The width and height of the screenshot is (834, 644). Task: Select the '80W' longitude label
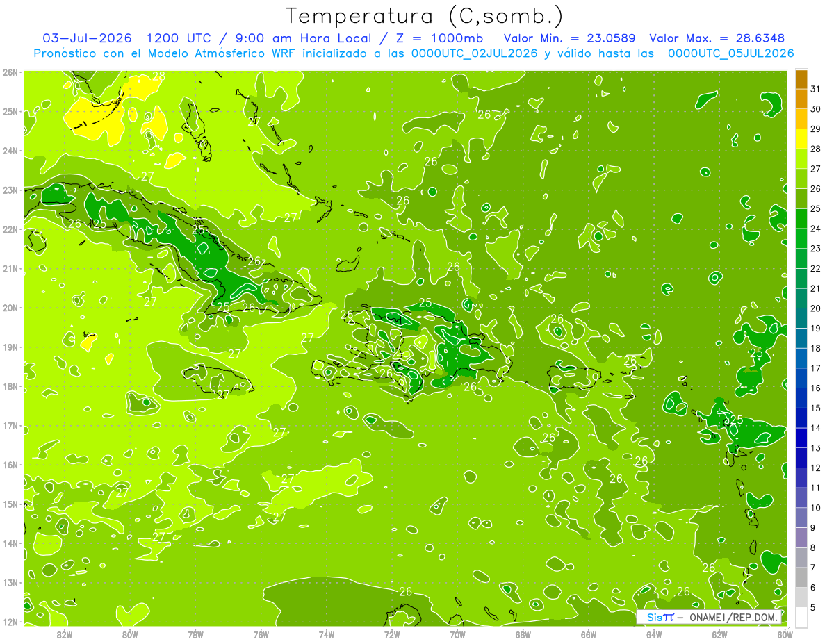coord(130,635)
